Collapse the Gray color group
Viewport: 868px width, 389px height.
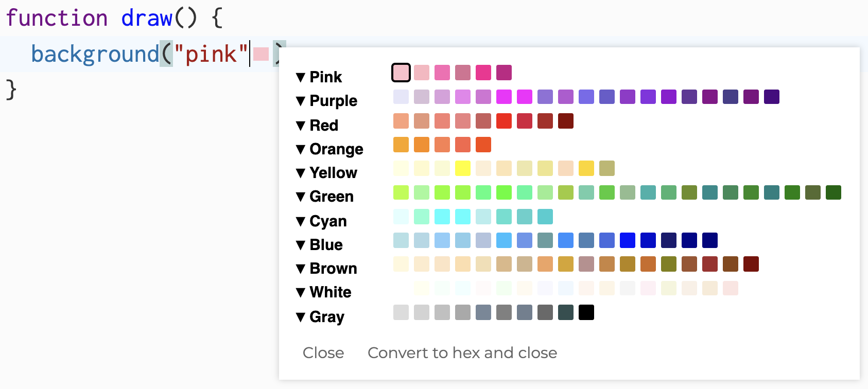pos(301,317)
